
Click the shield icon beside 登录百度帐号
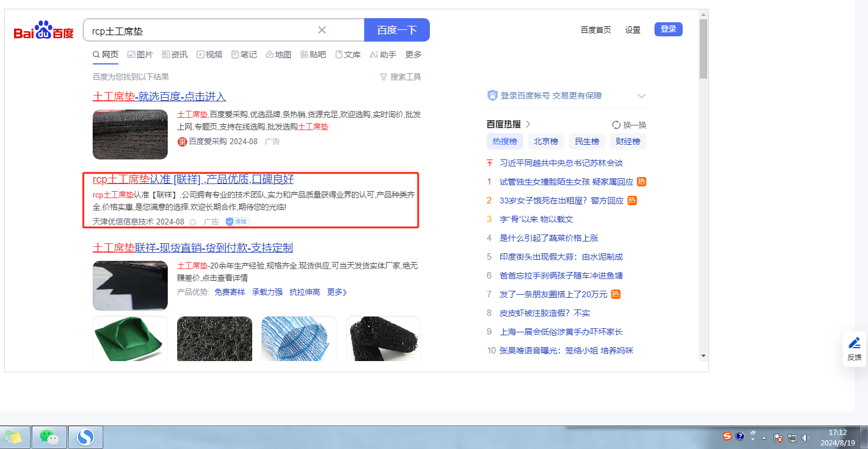click(493, 96)
